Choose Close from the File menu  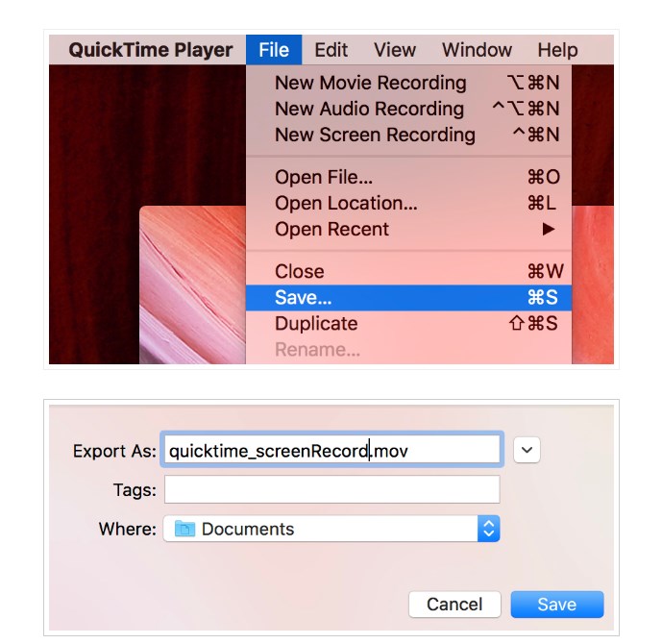coord(408,271)
